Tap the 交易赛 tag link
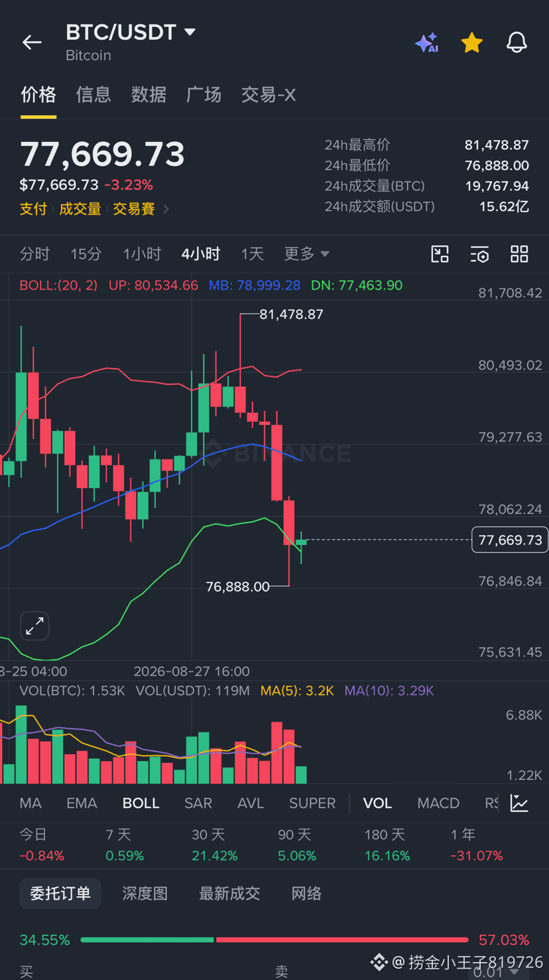The image size is (549, 980). (134, 209)
